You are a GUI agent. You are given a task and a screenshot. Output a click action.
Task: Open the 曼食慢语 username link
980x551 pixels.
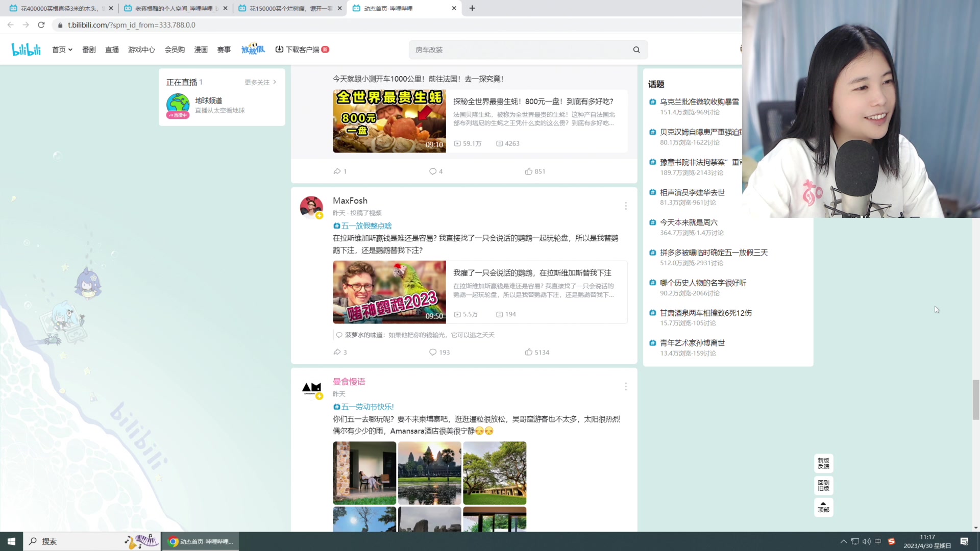(x=349, y=381)
